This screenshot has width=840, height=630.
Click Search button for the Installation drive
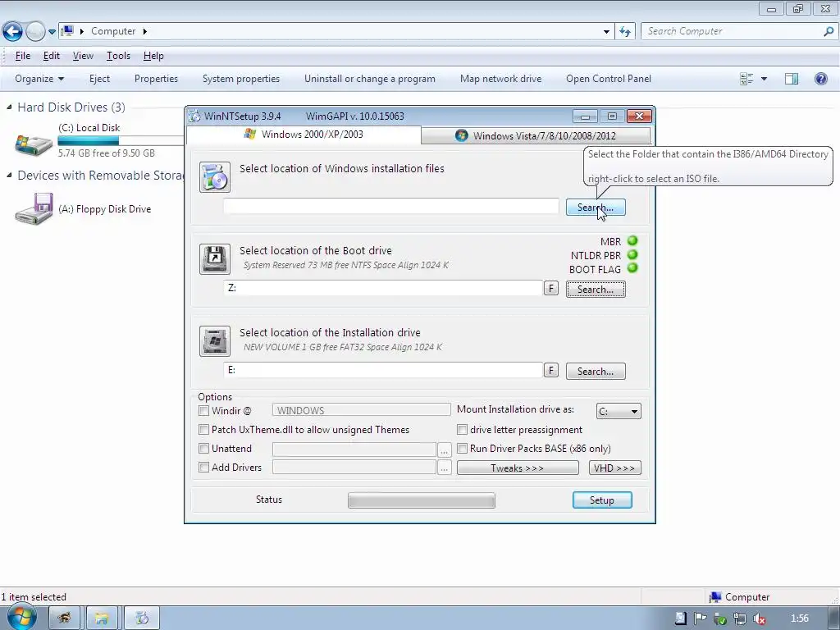pyautogui.click(x=596, y=372)
